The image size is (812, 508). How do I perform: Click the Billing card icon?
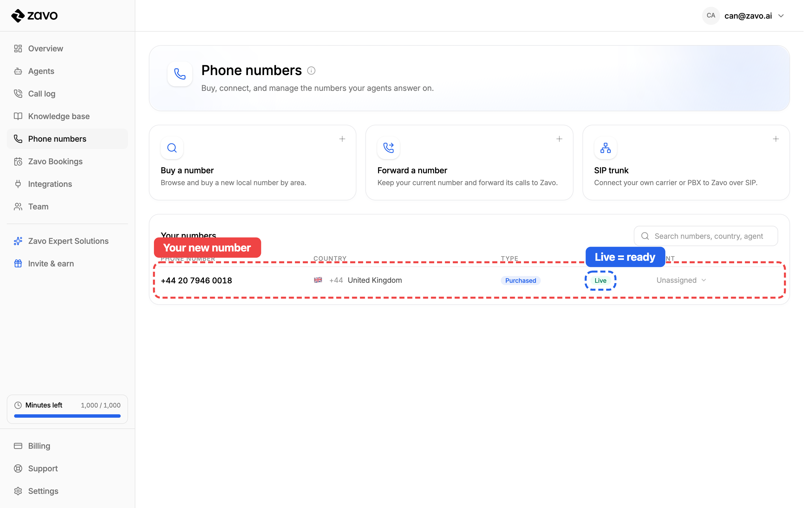(18, 446)
